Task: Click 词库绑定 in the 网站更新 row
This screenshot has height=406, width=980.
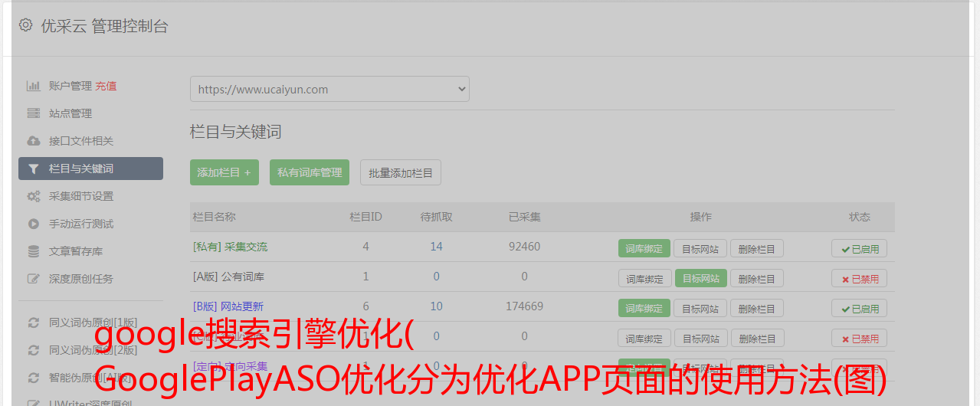Action: click(x=644, y=308)
